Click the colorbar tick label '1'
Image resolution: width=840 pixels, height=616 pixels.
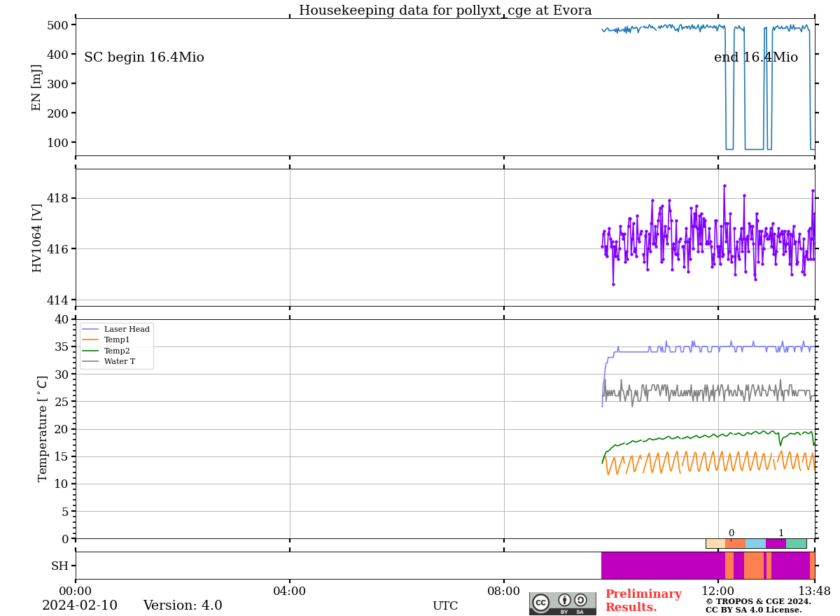click(781, 533)
